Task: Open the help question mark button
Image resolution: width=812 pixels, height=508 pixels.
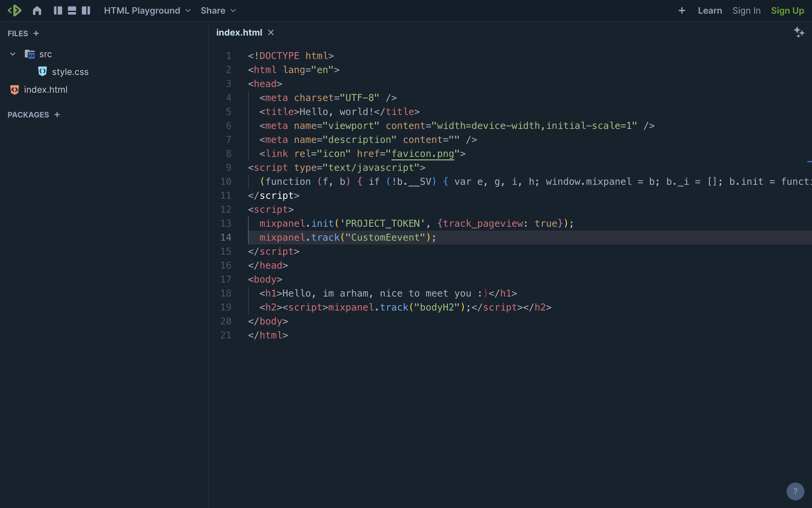Action: 795,491
